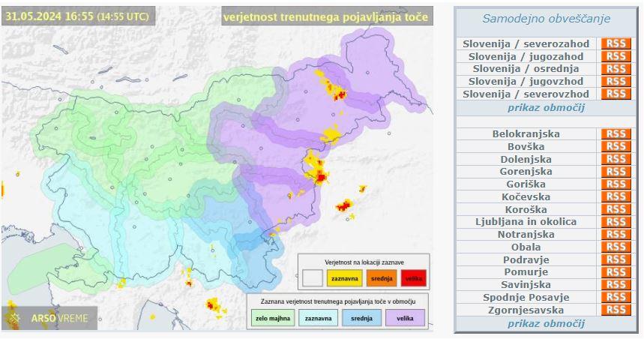Viewport: 644px width, 339px height.
Task: Click the map title 'verjetnost trenutnega pojavljanja toče'
Action: (326, 17)
